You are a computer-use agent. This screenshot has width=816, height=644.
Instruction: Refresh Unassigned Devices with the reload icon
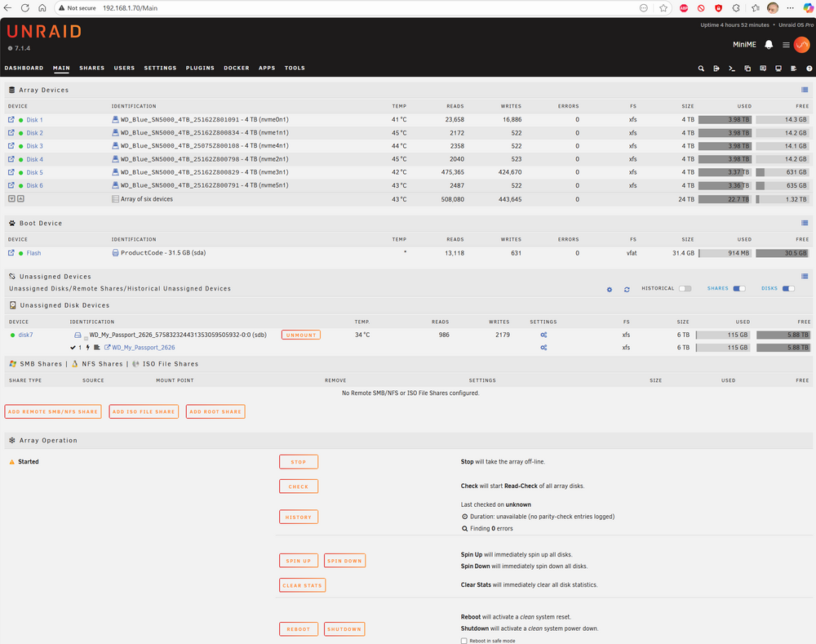(627, 290)
